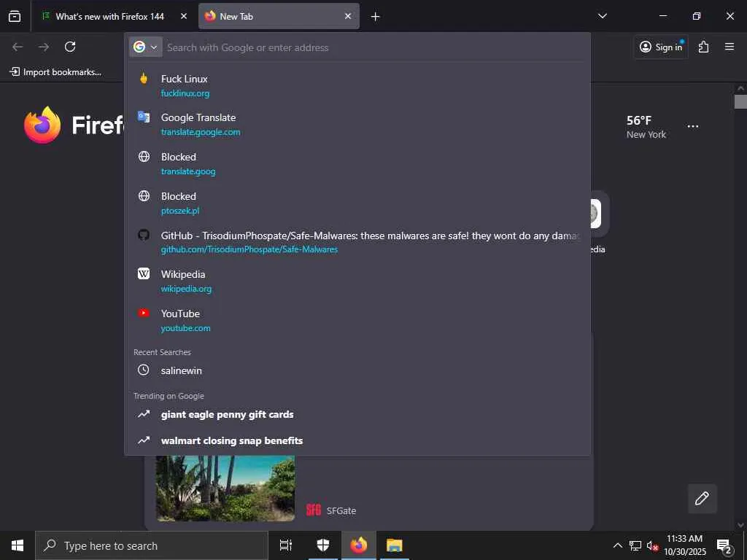
Task: Reload the current page
Action: click(70, 47)
